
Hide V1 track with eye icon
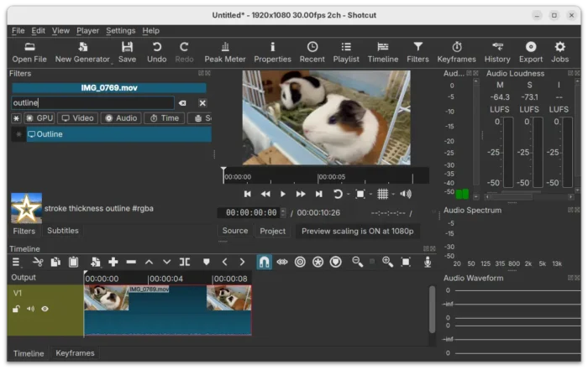(45, 309)
